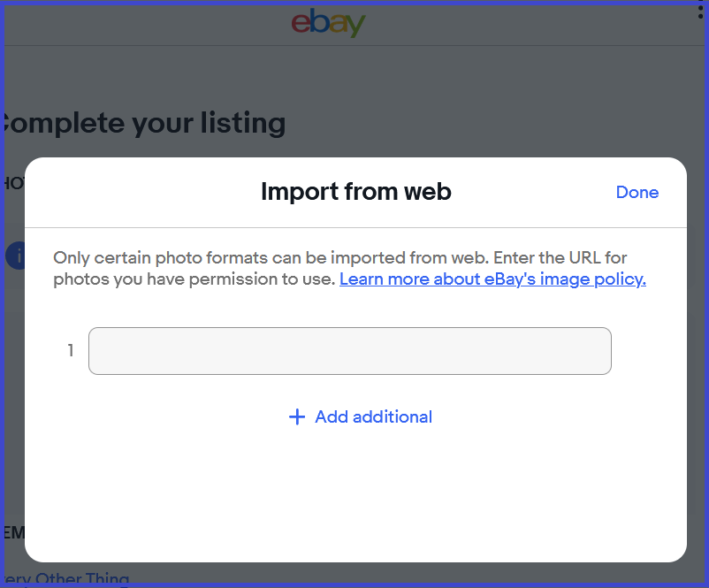Screen dimensions: 709x588
Task: Open the Every Other Thing link
Action: tap(66, 578)
